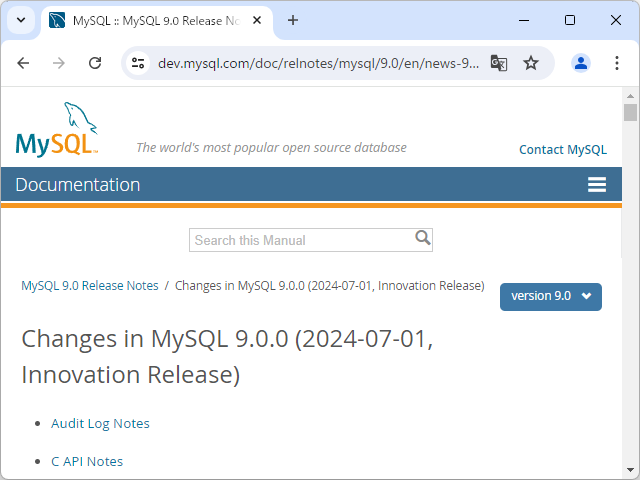Viewport: 640px width, 480px height.
Task: Expand the version 9.0 dropdown
Action: point(551,297)
